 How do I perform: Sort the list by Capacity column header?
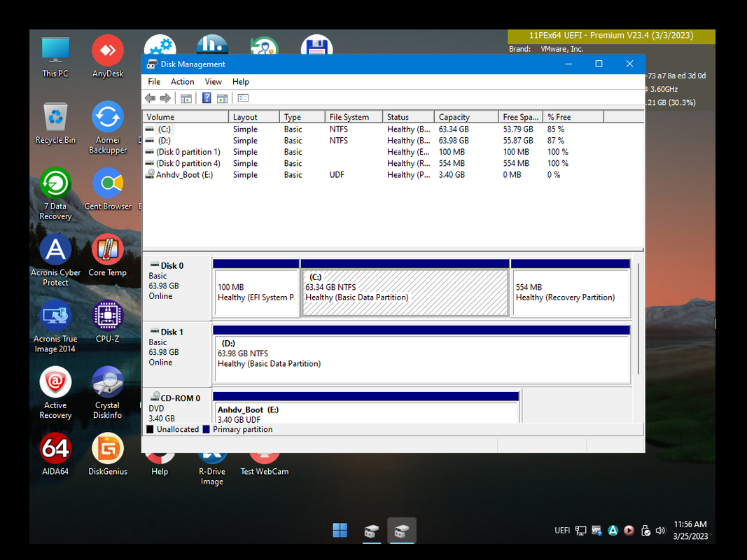(454, 117)
